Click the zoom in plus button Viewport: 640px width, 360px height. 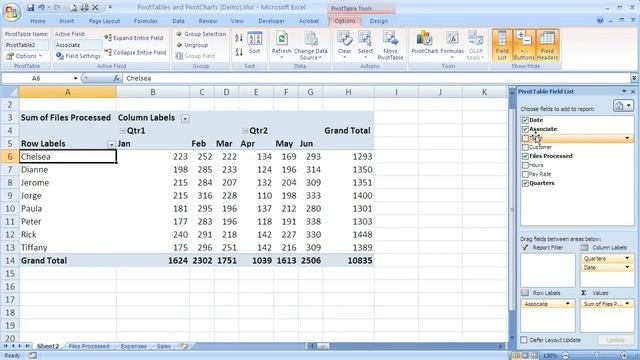pyautogui.click(x=624, y=356)
